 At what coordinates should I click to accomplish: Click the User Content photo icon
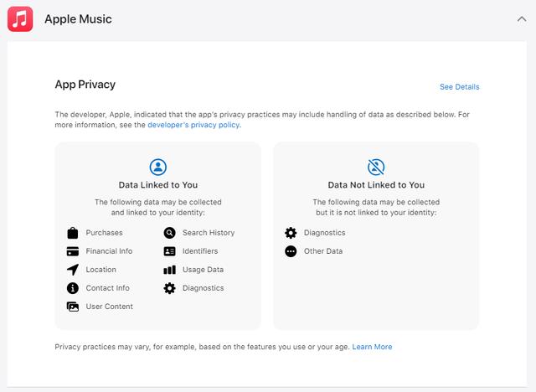[73, 307]
